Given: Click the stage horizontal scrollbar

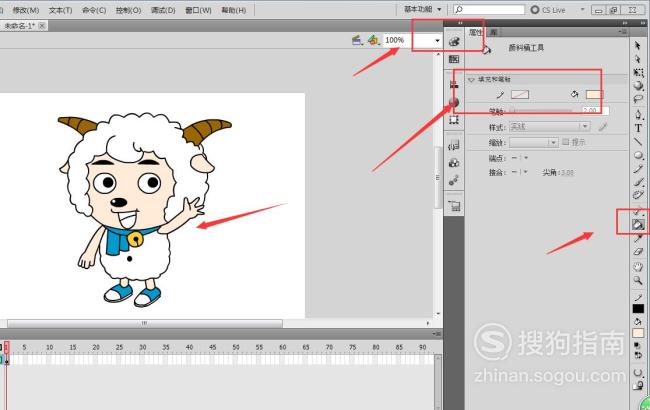Looking at the screenshot, I should point(144,323).
